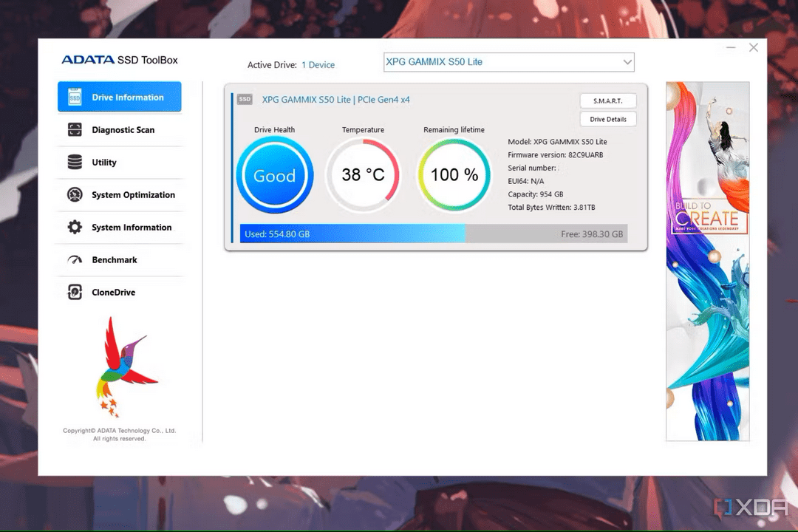Click the 1 Device link
Viewport: 798px width, 532px height.
click(x=318, y=65)
